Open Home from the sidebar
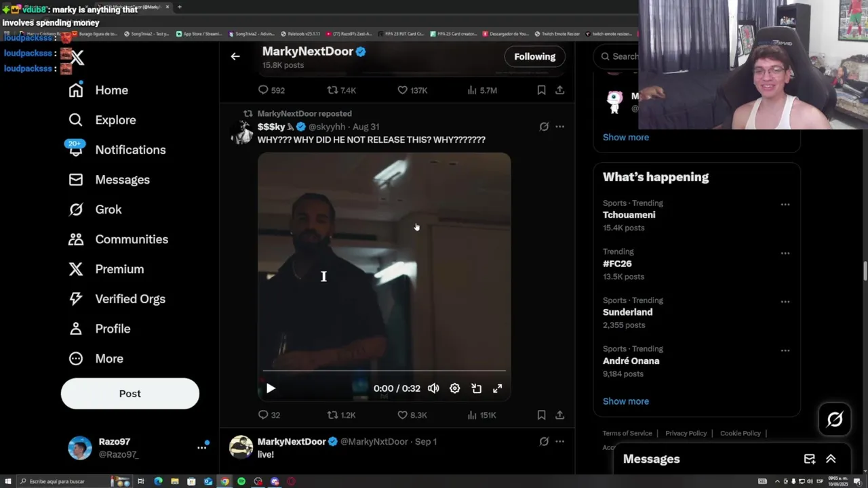Viewport: 868px width, 488px height. click(98, 90)
